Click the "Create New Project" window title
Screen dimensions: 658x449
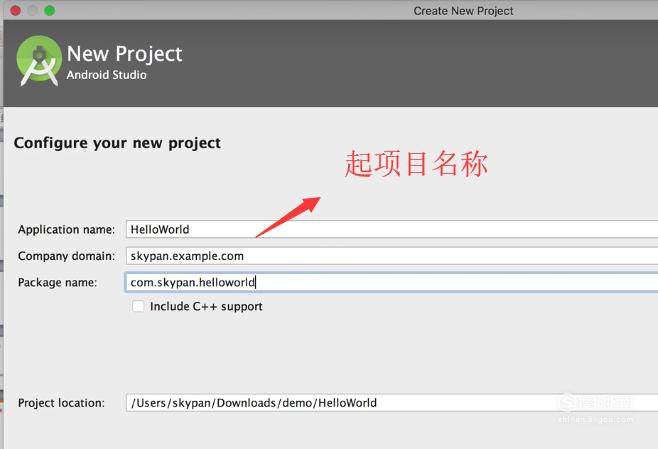pyautogui.click(x=463, y=11)
